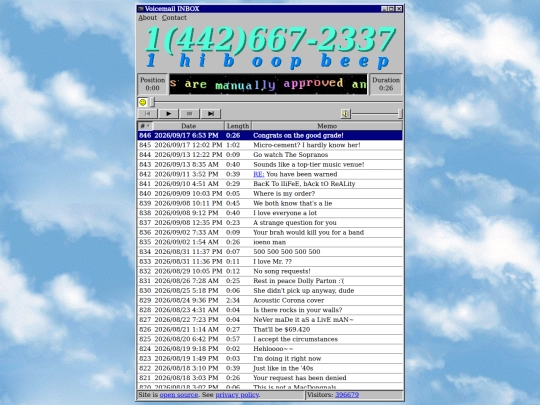Image resolution: width=540 pixels, height=405 pixels.
Task: Select voicemail 827 NeVer maDe it aS a LivE mAN
Action: 270,320
